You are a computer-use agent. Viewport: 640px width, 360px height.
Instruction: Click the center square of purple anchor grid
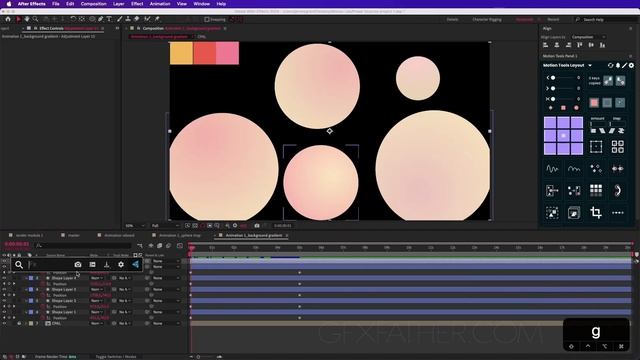[563, 136]
